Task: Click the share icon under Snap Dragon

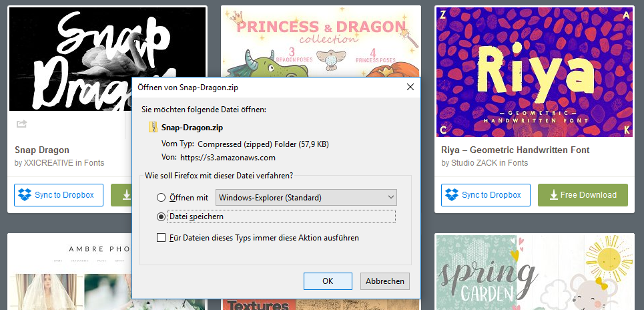Action: pyautogui.click(x=22, y=124)
